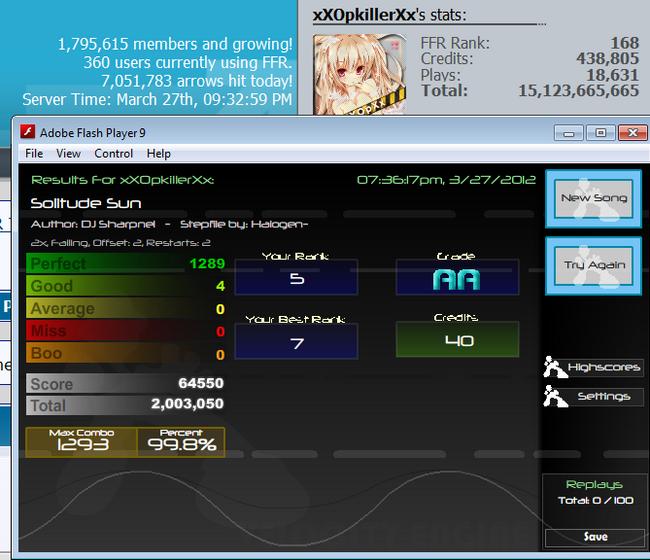
Task: Open the Settings option
Action: pos(604,397)
